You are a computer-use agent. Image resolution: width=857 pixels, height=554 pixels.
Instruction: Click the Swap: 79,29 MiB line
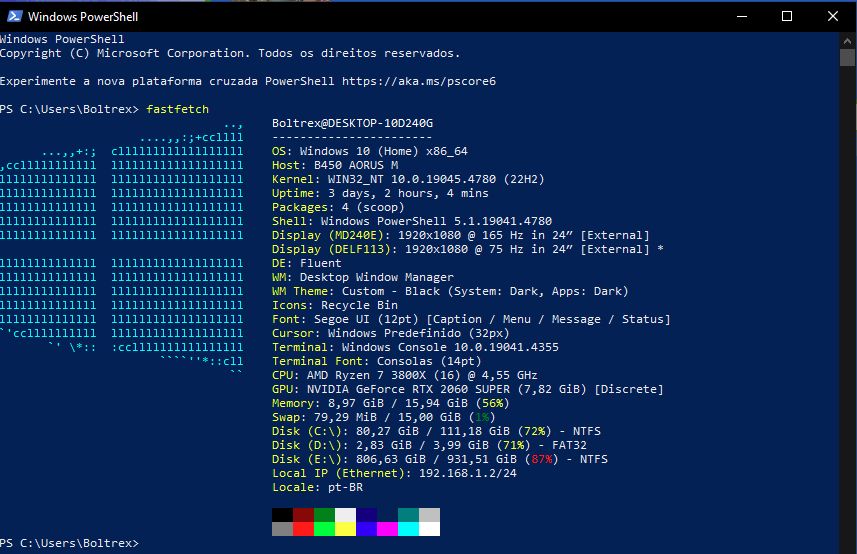[x=384, y=417]
